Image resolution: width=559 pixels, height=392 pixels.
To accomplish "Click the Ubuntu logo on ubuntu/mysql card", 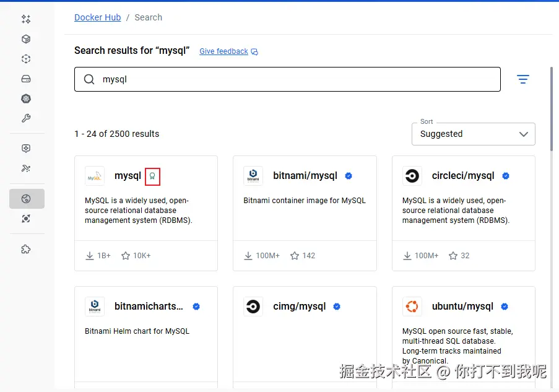I will [x=412, y=307].
